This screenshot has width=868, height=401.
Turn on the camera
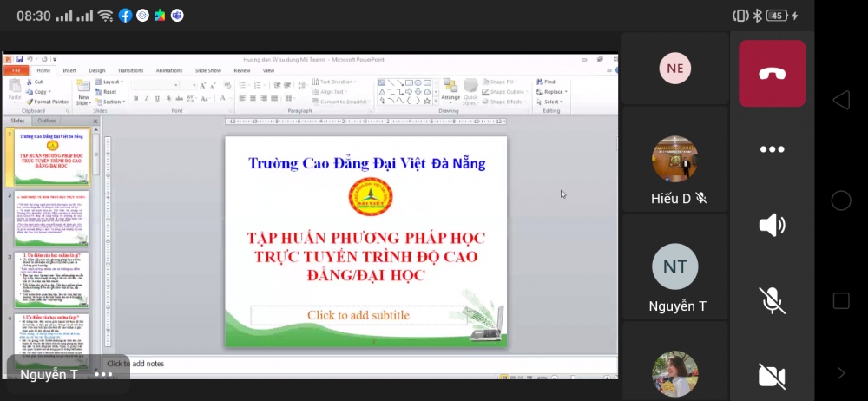point(772,376)
